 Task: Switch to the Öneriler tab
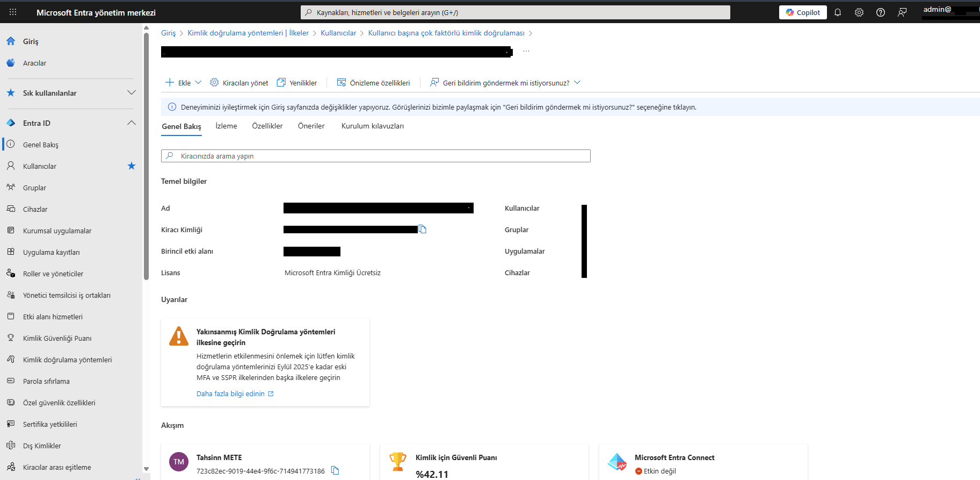point(311,126)
